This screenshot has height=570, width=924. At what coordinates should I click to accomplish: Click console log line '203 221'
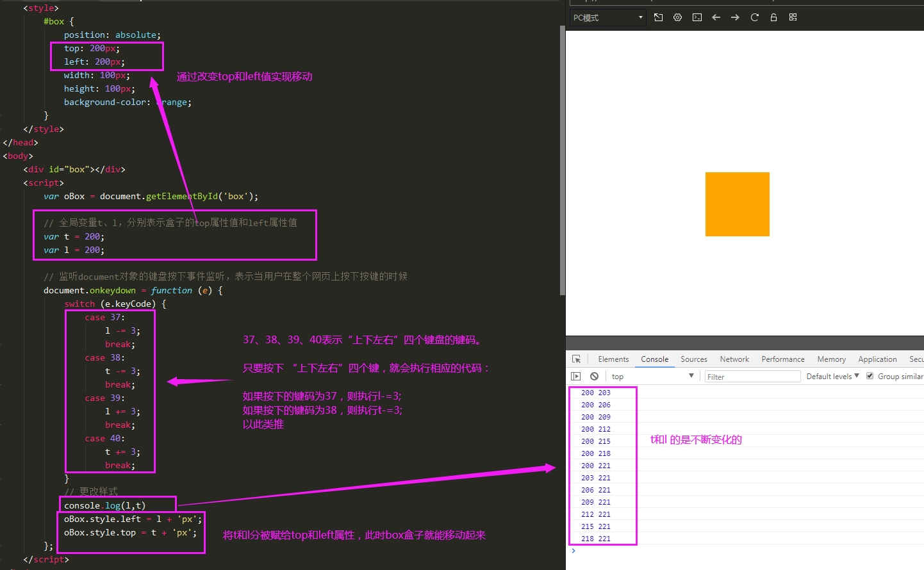tap(596, 478)
